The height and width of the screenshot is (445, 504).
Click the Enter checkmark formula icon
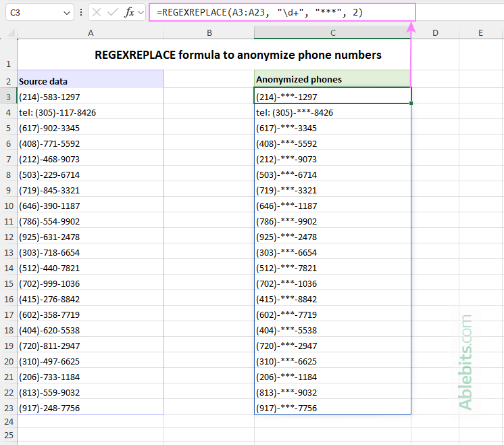click(113, 13)
